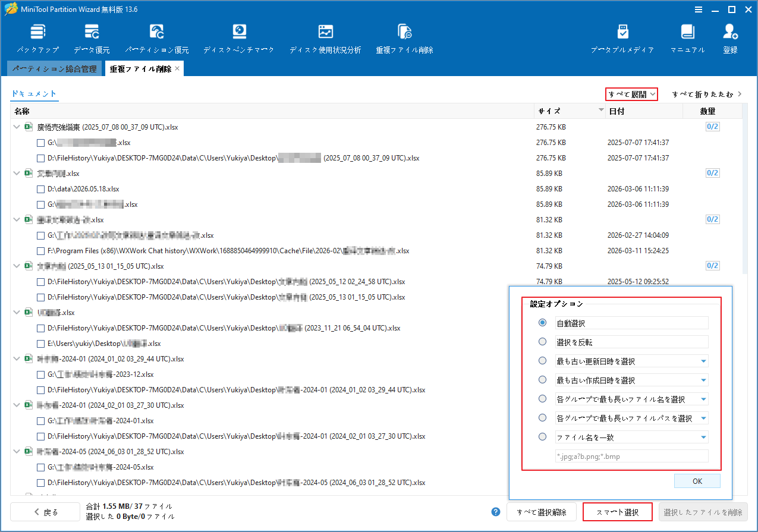Sort by 数量 column header
The height and width of the screenshot is (532, 758).
(712, 111)
